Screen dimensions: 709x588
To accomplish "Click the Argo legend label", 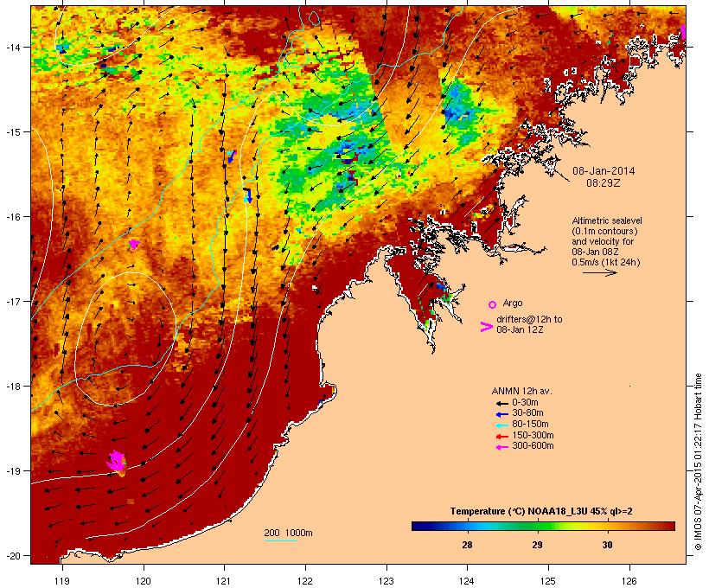I will click(x=513, y=303).
